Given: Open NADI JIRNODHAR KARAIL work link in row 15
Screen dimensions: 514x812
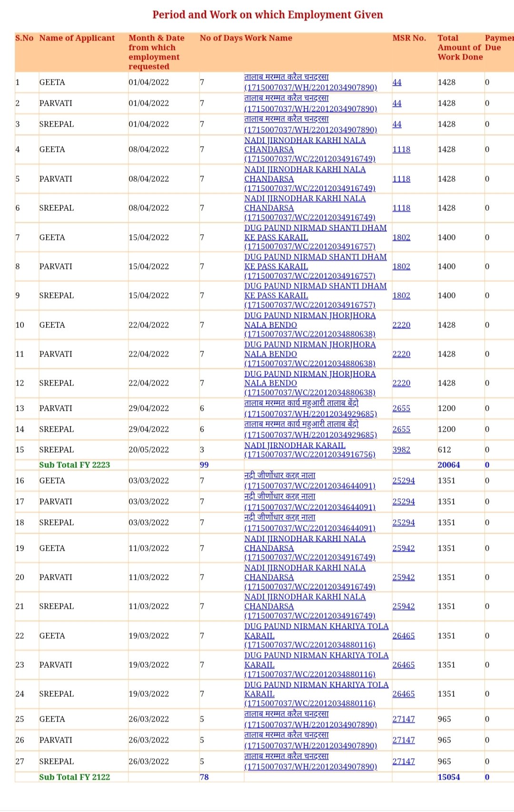Looking at the screenshot, I should coord(295,446).
